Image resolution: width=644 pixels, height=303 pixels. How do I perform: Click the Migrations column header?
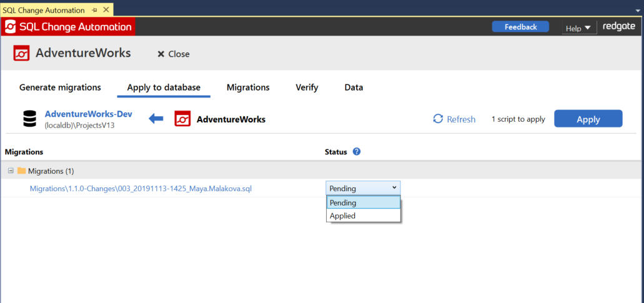pos(24,152)
